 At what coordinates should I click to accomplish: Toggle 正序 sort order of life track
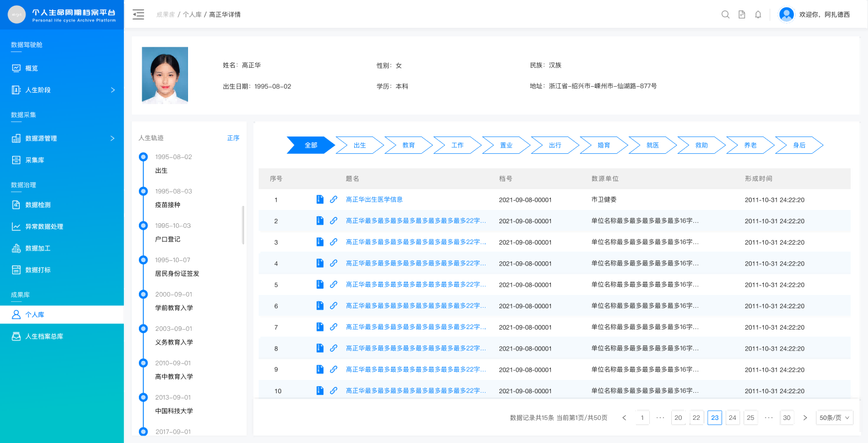pos(233,138)
